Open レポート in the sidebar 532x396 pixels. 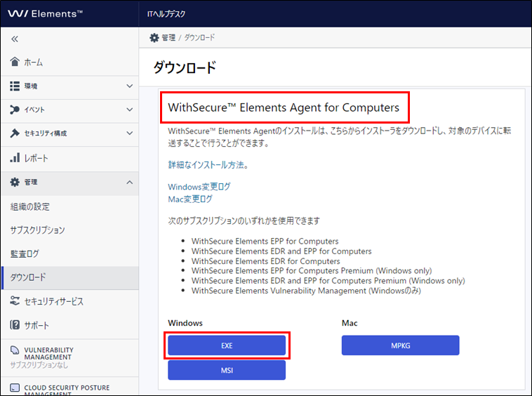pos(69,158)
